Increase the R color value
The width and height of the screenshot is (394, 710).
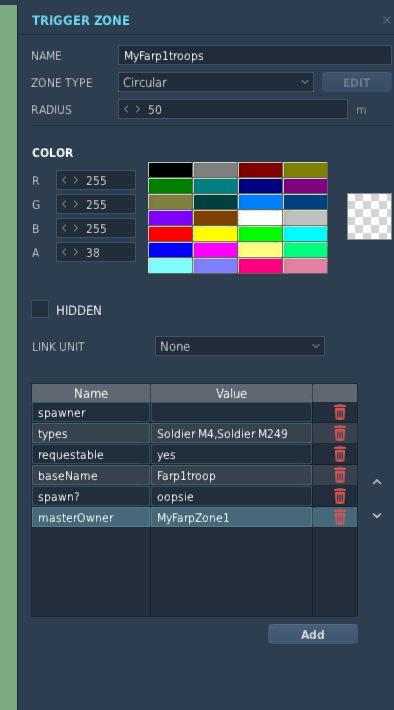(x=75, y=180)
